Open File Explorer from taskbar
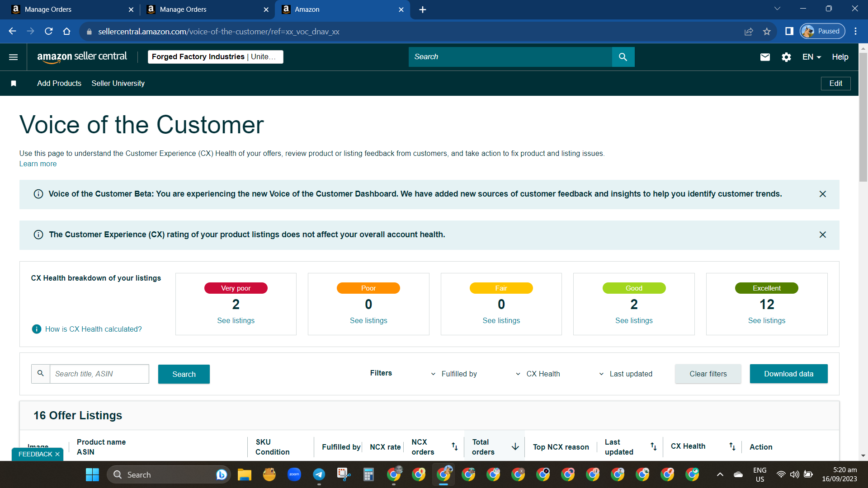 click(x=245, y=474)
